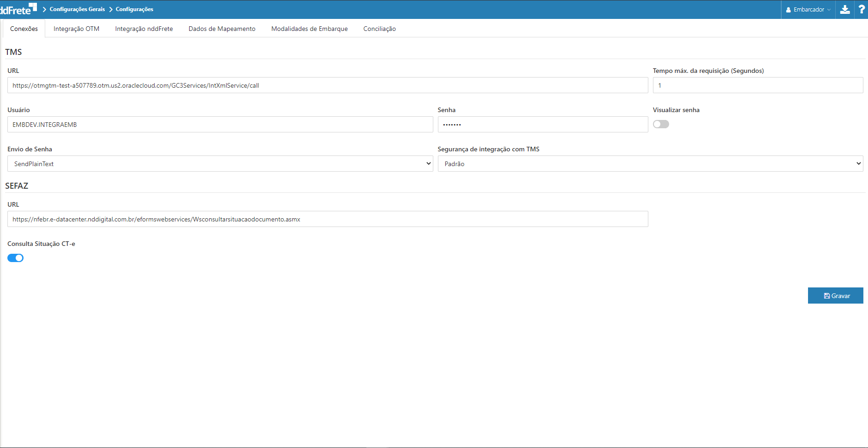Click the download icon in header
Image resolution: width=868 pixels, height=448 pixels.
[845, 10]
